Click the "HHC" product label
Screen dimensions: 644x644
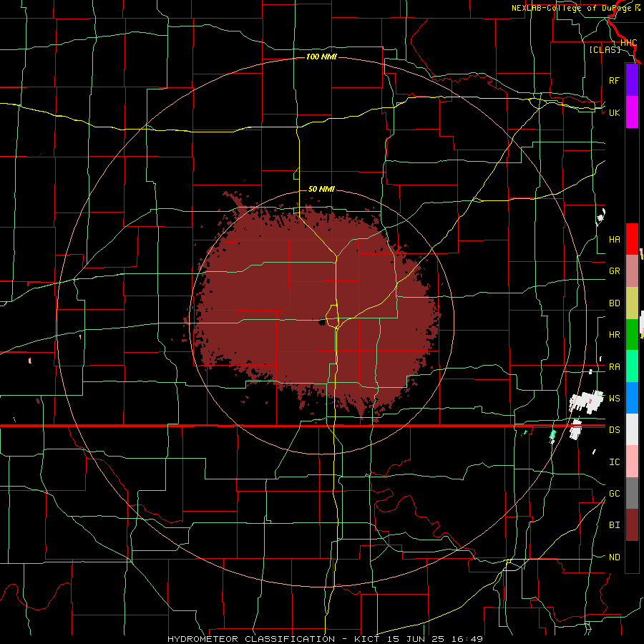pos(628,43)
